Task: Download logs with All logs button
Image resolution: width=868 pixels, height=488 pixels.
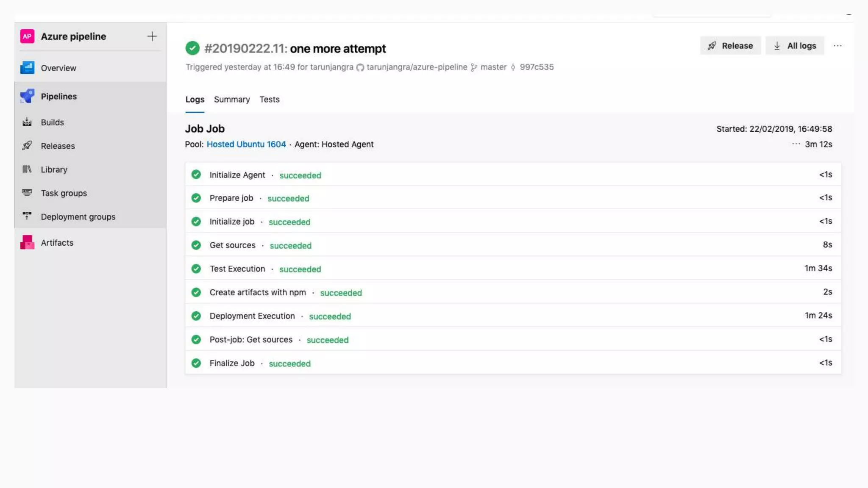Action: [x=795, y=46]
